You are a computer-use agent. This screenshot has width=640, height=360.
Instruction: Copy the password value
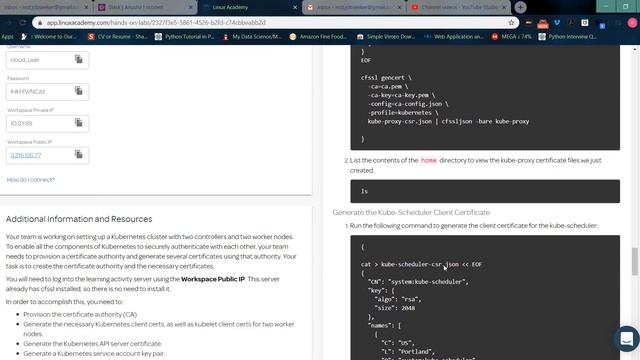pyautogui.click(x=79, y=91)
